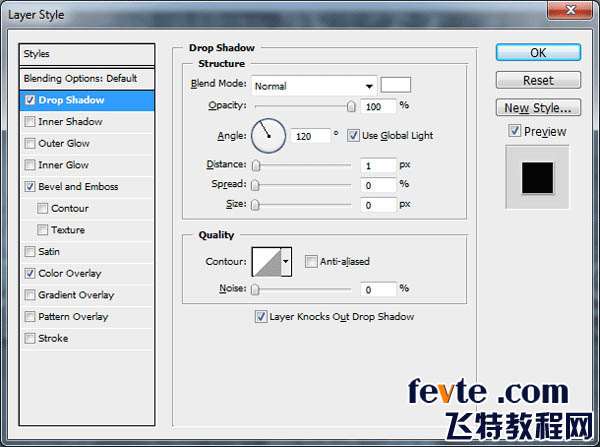Image resolution: width=600 pixels, height=447 pixels.
Task: Toggle Layer Knocks Out Drop Shadow
Action: click(x=261, y=317)
